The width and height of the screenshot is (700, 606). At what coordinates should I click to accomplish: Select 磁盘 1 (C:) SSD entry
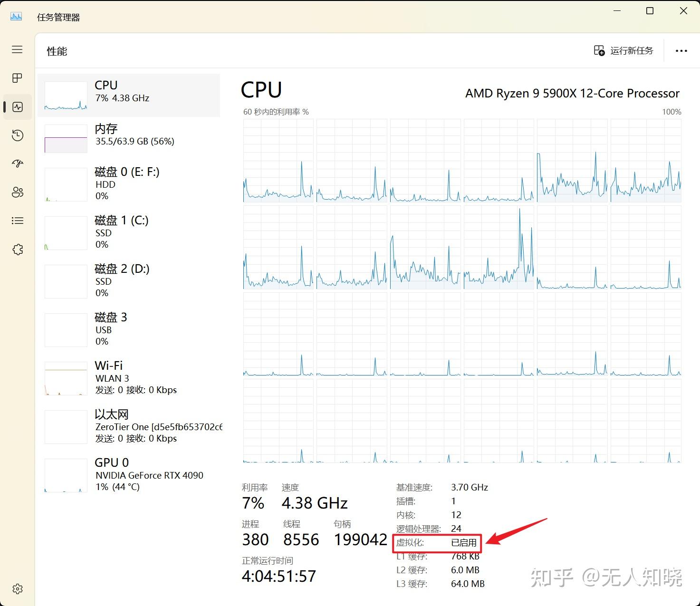click(x=128, y=232)
